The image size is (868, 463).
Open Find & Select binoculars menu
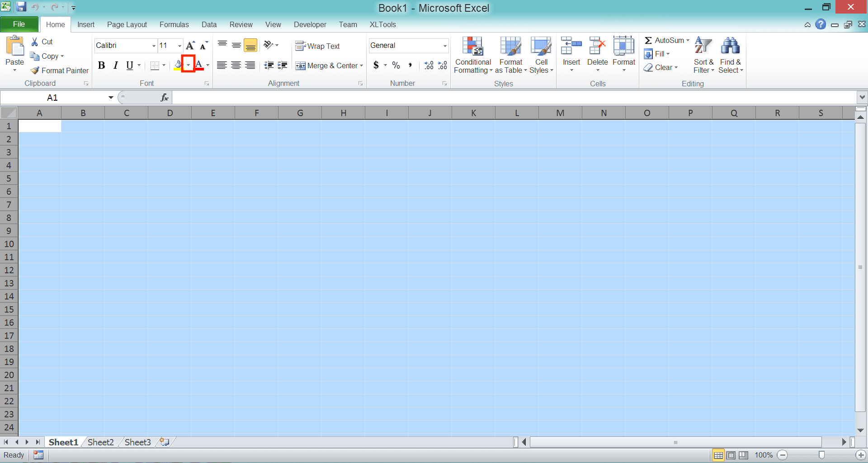pyautogui.click(x=731, y=55)
